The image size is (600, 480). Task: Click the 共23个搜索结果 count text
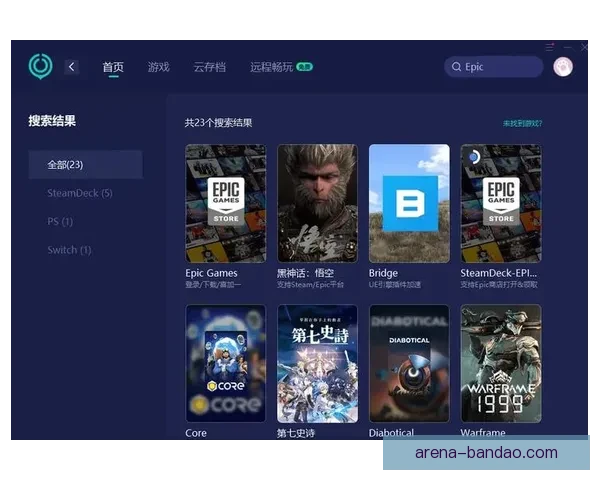[218, 123]
